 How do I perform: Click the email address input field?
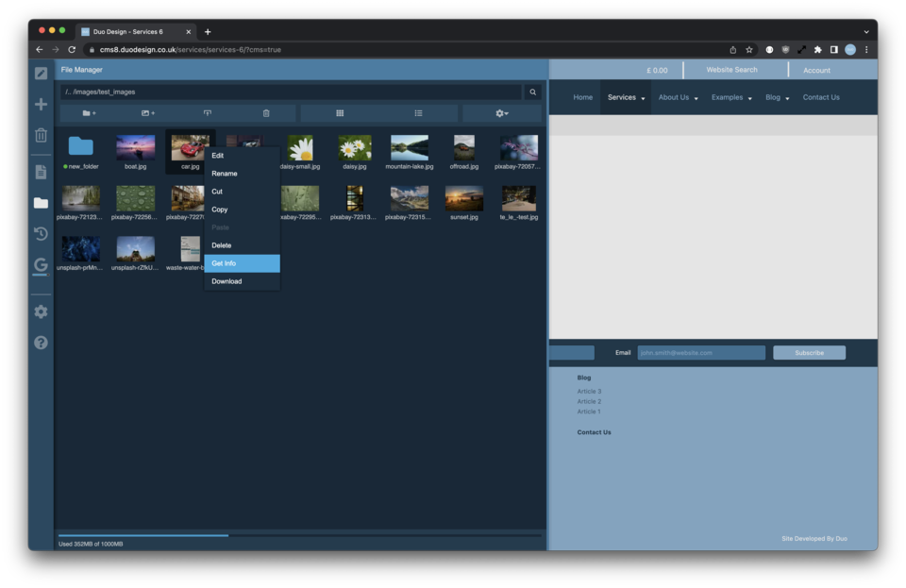(x=700, y=353)
